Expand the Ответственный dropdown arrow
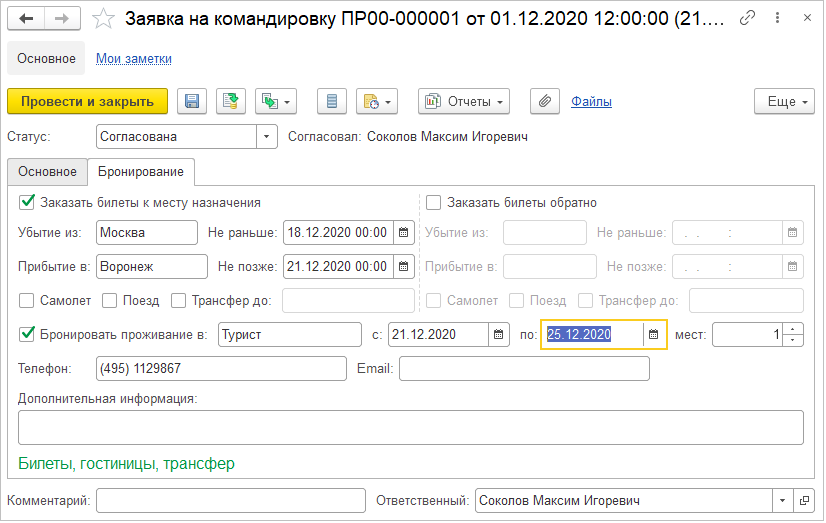Screen dimensions: 826x523 (782, 500)
